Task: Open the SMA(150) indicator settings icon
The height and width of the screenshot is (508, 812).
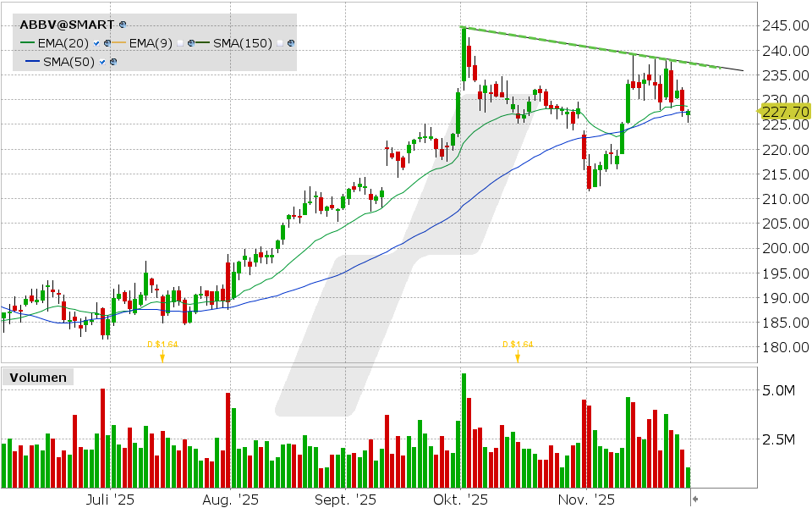Action: (290, 43)
